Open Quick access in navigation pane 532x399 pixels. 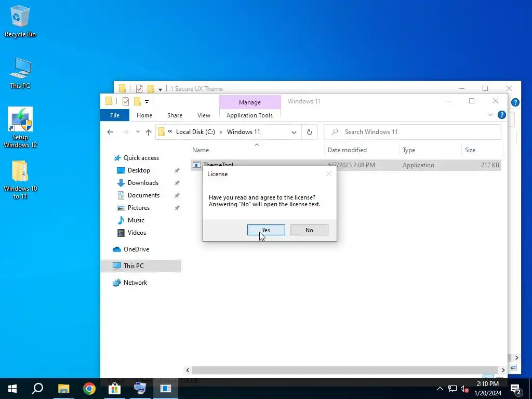pyautogui.click(x=141, y=158)
